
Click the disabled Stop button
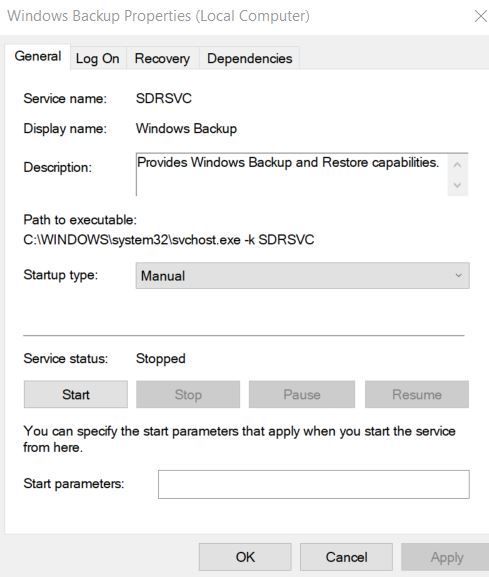coord(188,394)
